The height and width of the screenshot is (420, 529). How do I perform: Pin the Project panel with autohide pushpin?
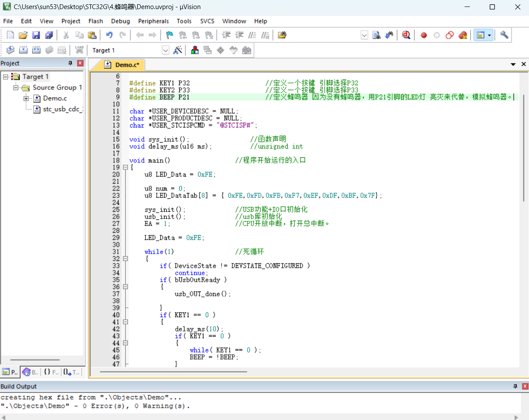70,64
